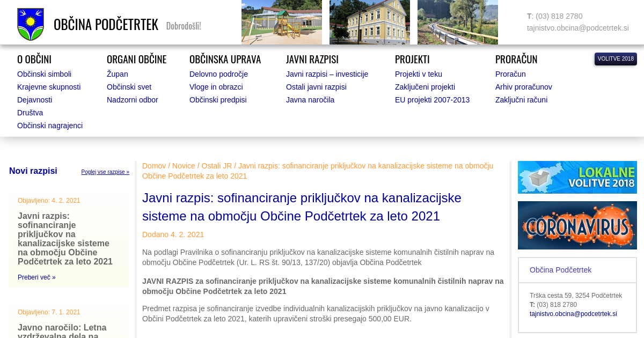
Task: Open Projekti v teku link
Action: point(418,74)
